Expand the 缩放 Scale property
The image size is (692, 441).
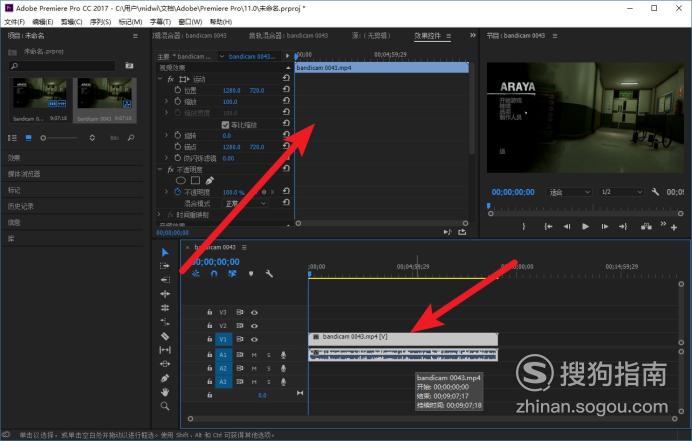[x=166, y=102]
